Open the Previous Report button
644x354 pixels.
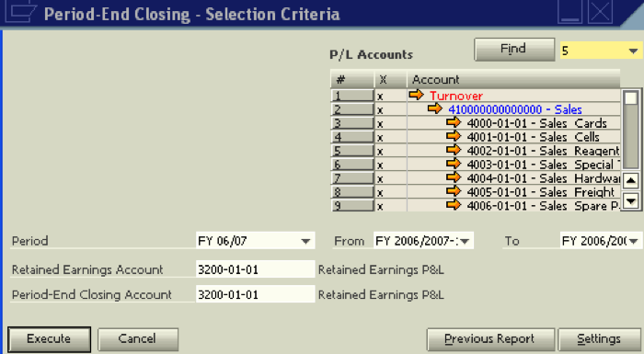[490, 338]
